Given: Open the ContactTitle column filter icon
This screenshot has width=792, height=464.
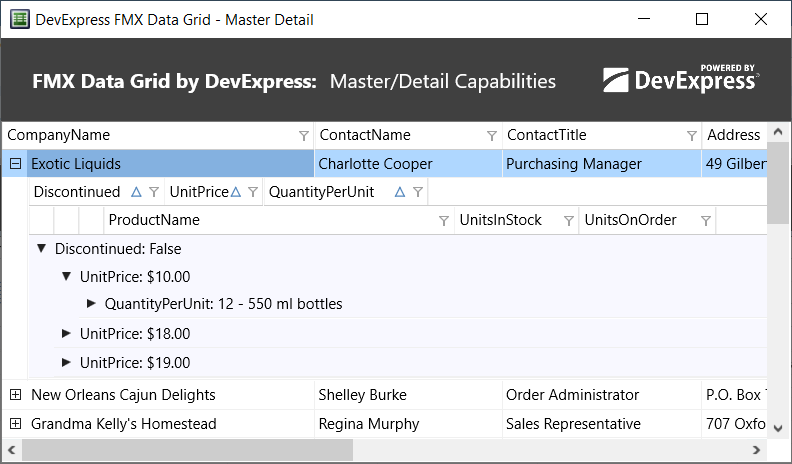Looking at the screenshot, I should click(691, 136).
